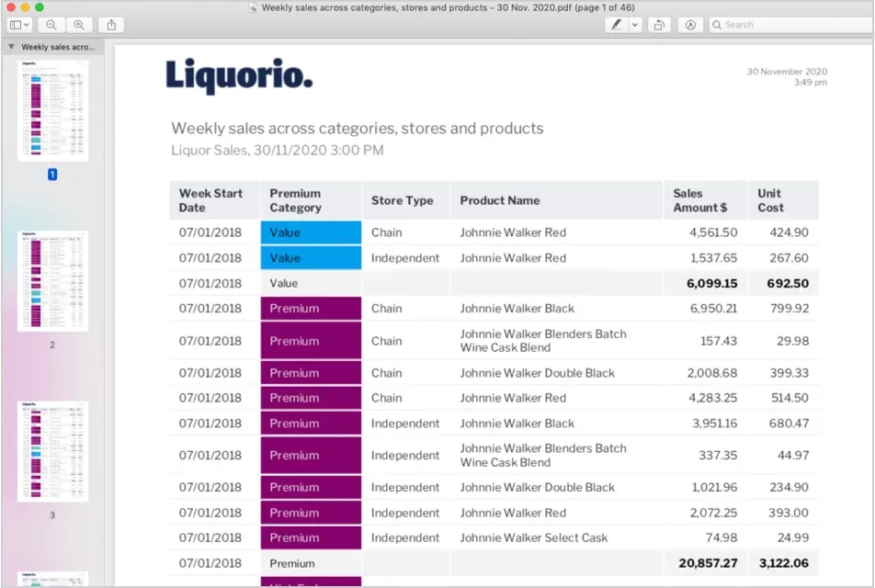Click the PDF document icon in title bar
Screen dimensions: 875x588
[x=254, y=7]
